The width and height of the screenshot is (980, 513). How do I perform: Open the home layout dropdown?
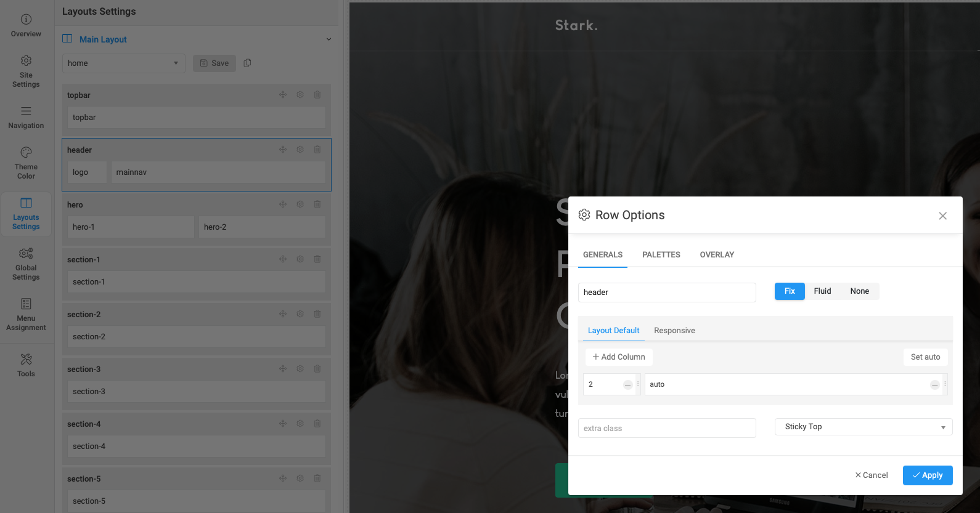pos(123,63)
